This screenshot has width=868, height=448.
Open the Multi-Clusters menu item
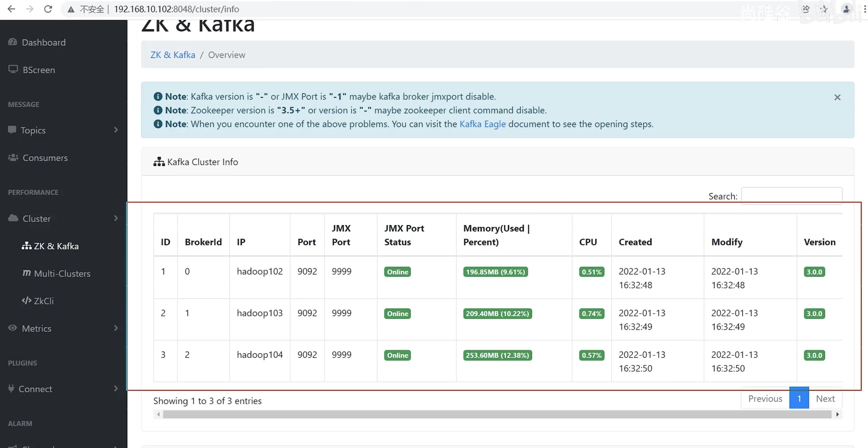coord(62,273)
